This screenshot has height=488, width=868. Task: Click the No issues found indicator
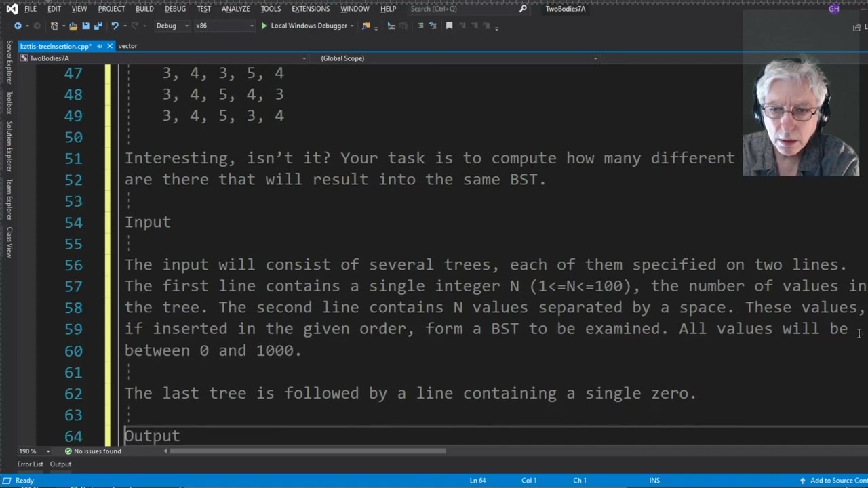coord(93,451)
